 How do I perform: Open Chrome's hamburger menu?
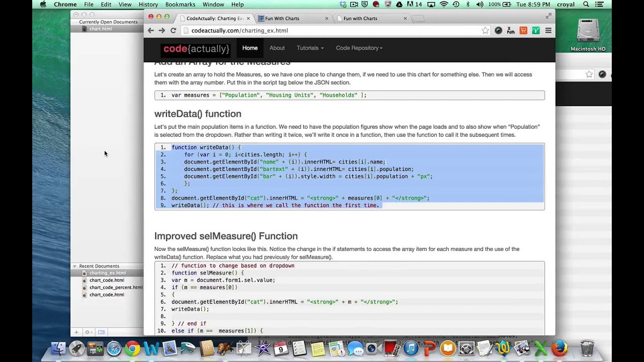point(548,31)
